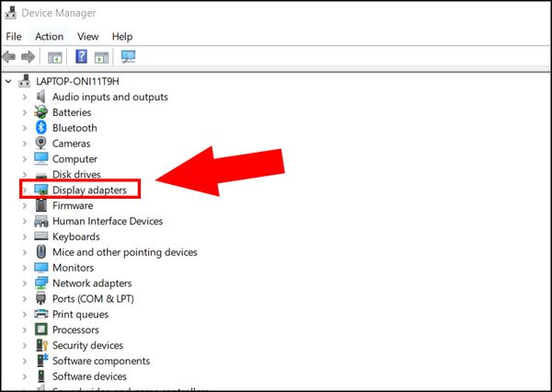Select Human Interface Devices entry

tap(107, 221)
